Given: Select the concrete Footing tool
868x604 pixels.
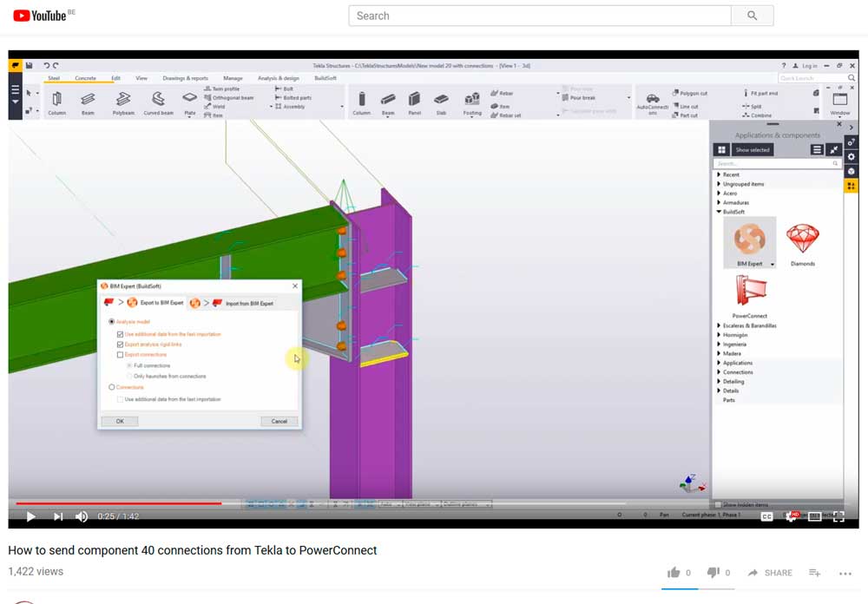Looking at the screenshot, I should [x=471, y=100].
